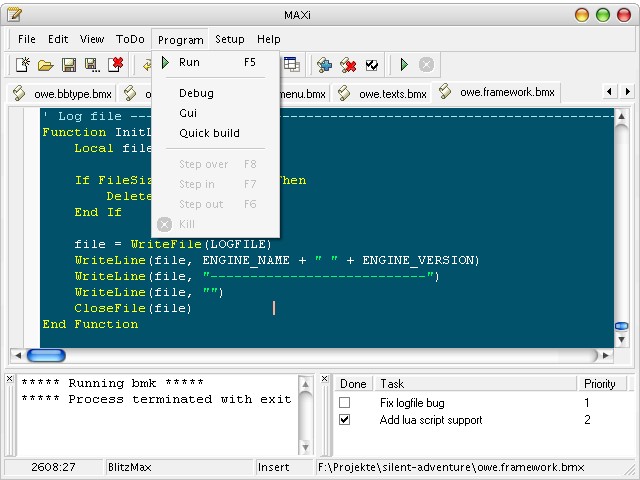Click the file path in the status bar

point(451,467)
